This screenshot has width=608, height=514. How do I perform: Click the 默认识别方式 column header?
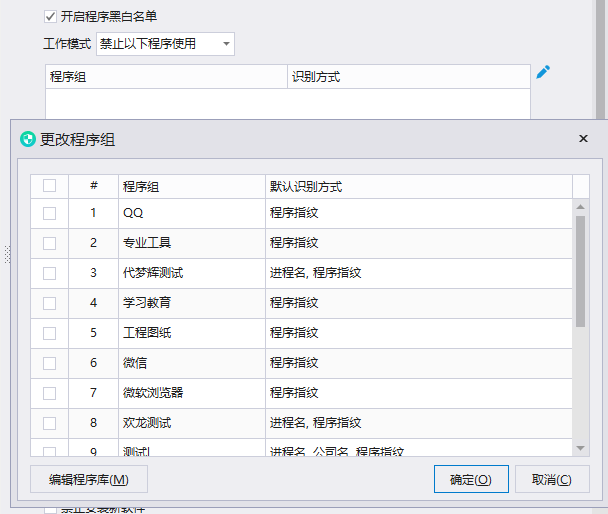click(419, 186)
